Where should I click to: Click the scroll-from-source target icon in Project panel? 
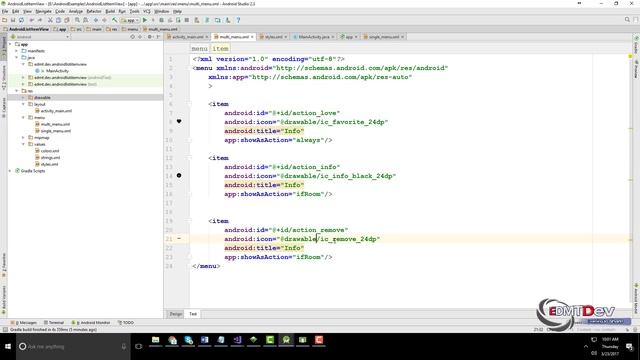click(x=132, y=37)
